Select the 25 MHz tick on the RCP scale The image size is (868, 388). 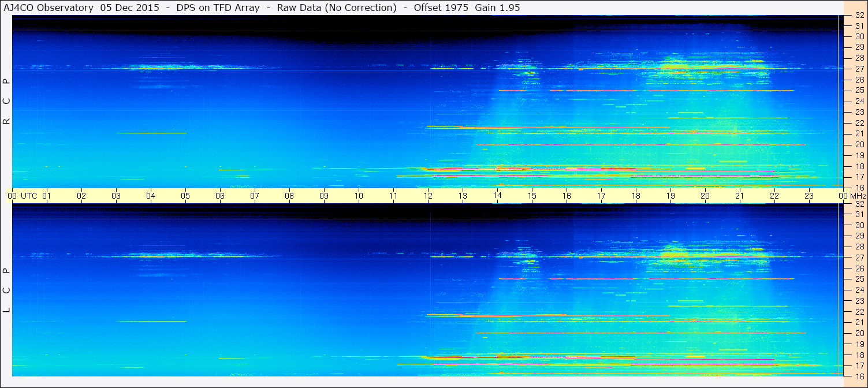click(x=859, y=91)
